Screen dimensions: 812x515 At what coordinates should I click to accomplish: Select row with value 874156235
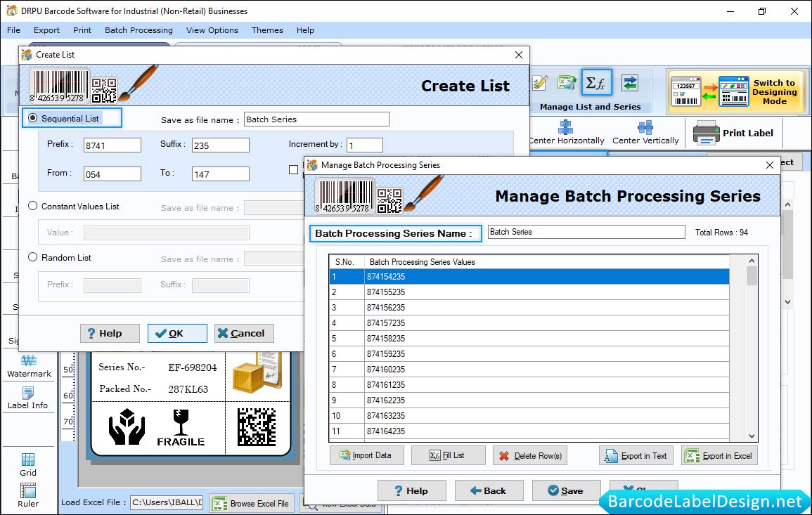(529, 308)
